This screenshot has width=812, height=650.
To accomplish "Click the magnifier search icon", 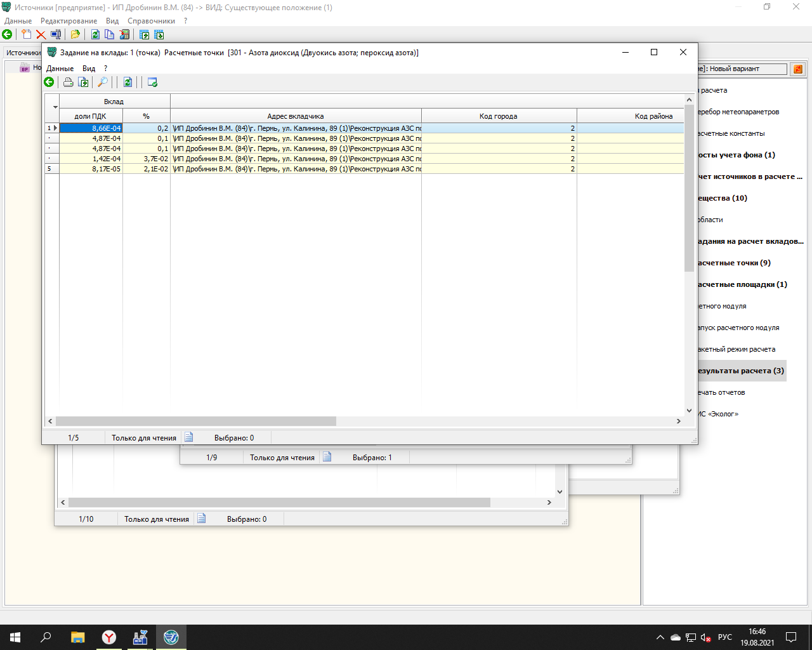I will click(102, 82).
